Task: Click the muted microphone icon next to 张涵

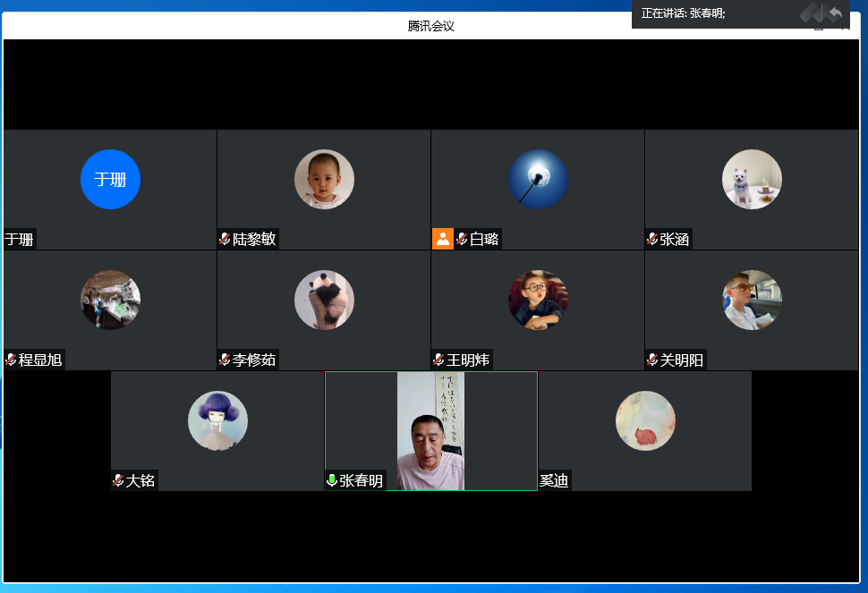Action: [x=652, y=239]
